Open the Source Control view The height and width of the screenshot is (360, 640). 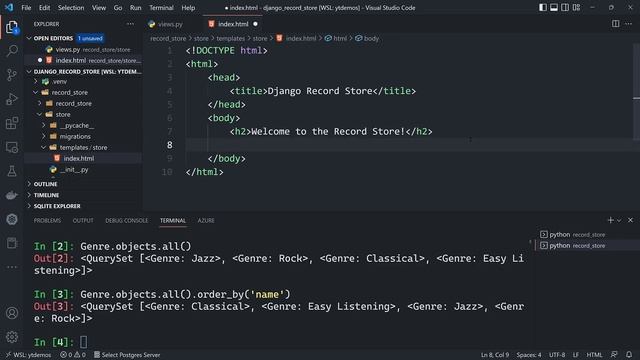click(x=12, y=75)
